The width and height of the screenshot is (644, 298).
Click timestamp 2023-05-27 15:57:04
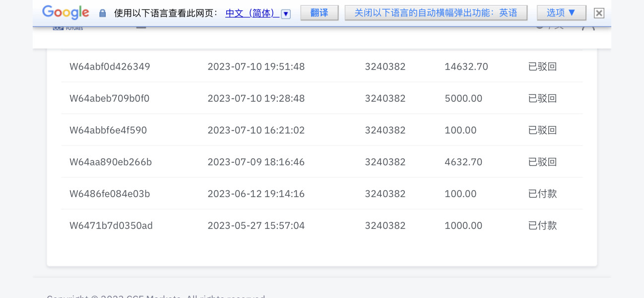pos(256,225)
